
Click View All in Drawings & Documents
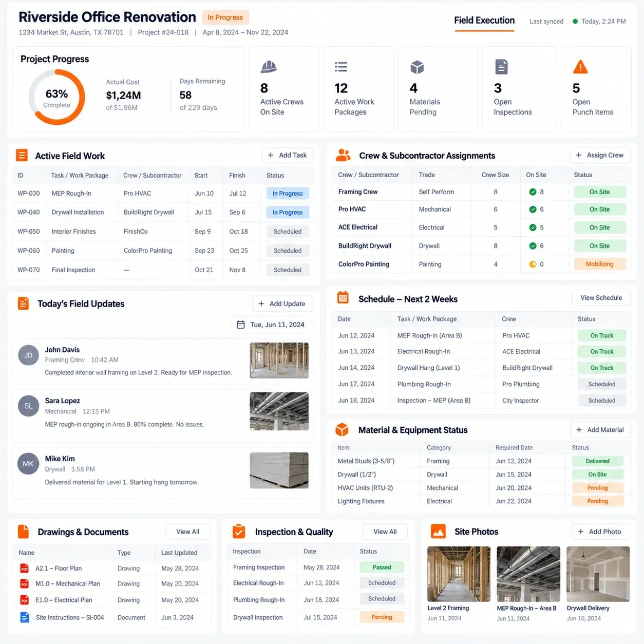(187, 532)
